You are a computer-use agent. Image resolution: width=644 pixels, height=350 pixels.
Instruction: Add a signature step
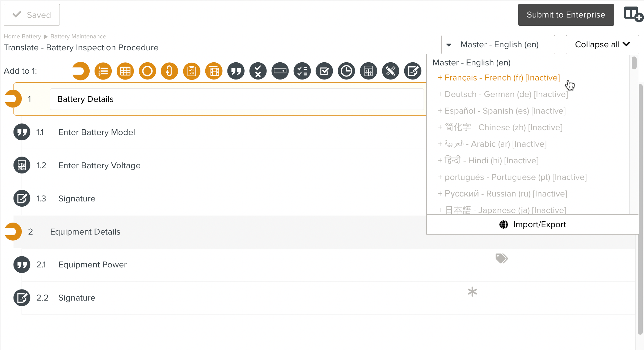[412, 71]
